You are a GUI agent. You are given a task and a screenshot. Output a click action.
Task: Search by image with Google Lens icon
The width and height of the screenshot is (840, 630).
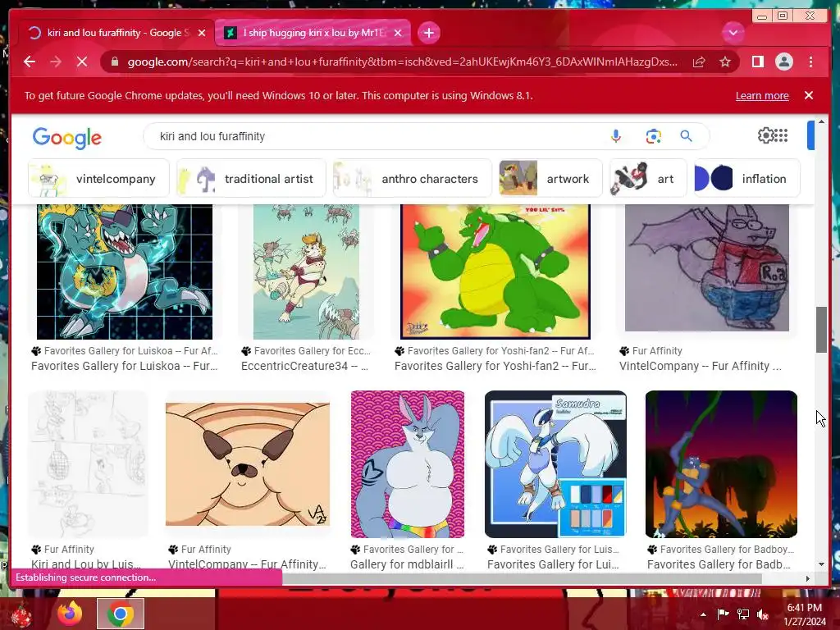653,136
